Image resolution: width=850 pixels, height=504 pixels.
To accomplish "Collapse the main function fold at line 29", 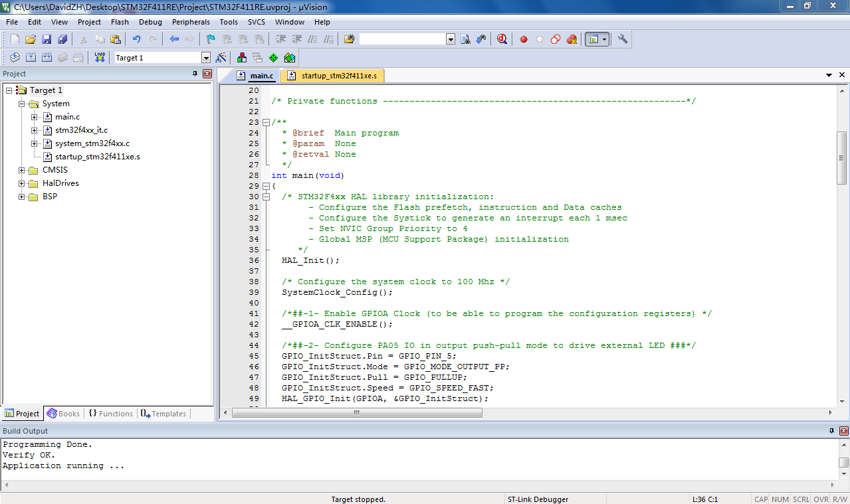I will [266, 186].
